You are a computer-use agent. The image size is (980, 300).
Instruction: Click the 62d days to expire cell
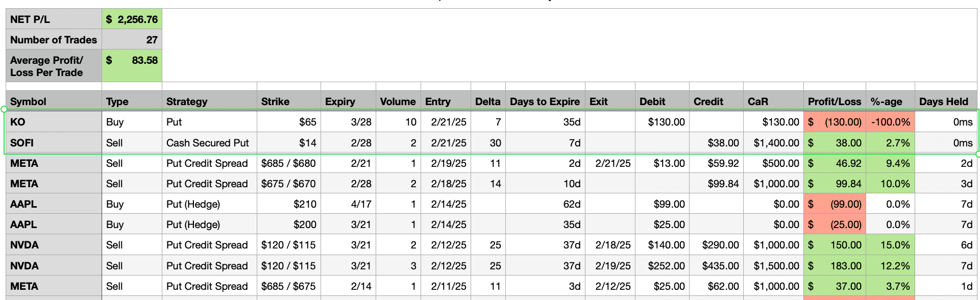pyautogui.click(x=545, y=204)
